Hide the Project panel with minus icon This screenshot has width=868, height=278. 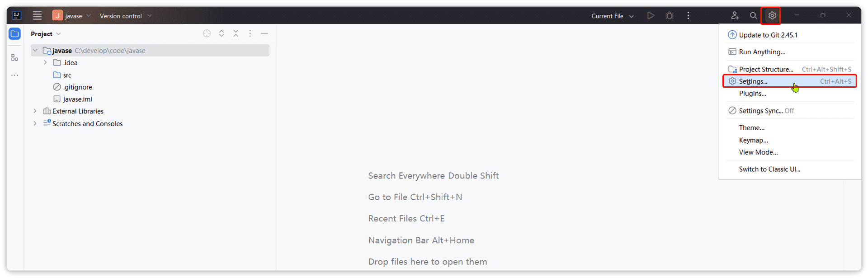click(x=264, y=33)
